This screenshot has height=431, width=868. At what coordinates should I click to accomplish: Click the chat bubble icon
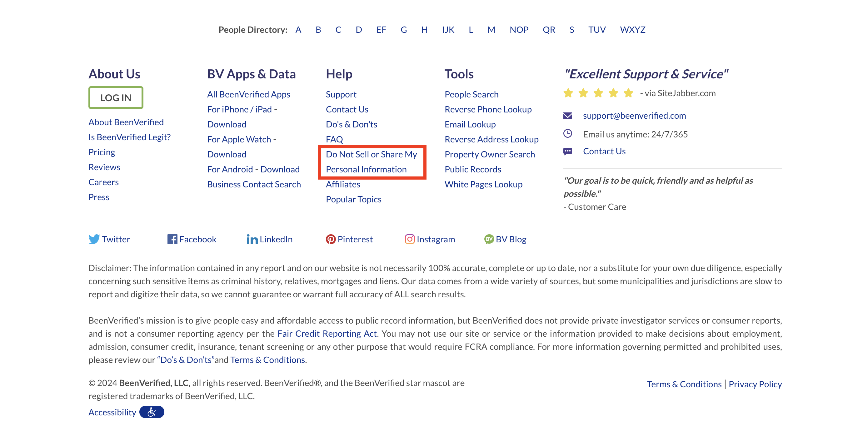pyautogui.click(x=568, y=151)
